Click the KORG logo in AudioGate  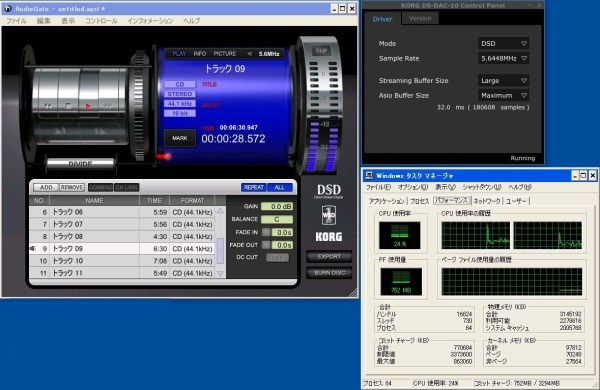pos(329,237)
